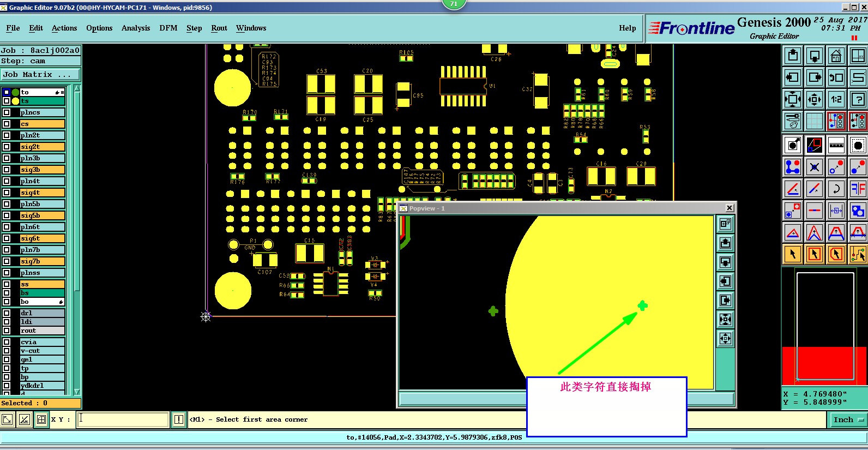Click the exclamation mark button by XY field
Viewport: 868px width, 450px height.
tap(179, 419)
